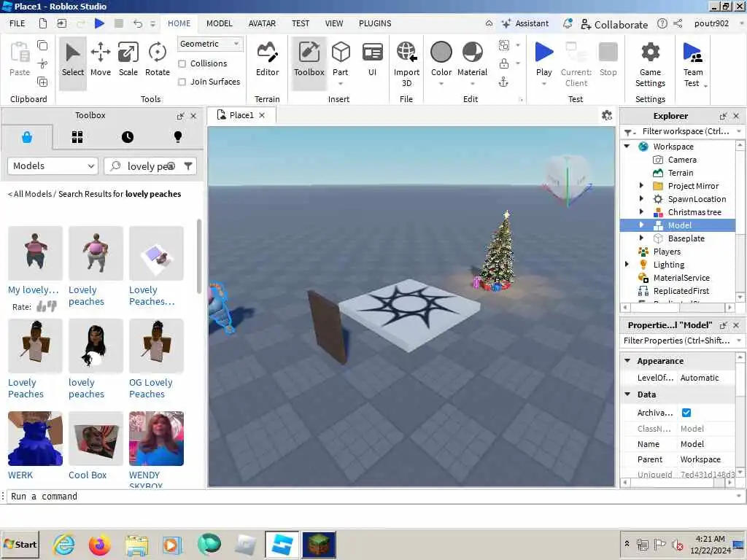Open the Material picker
This screenshot has width=747, height=560.
472,60
